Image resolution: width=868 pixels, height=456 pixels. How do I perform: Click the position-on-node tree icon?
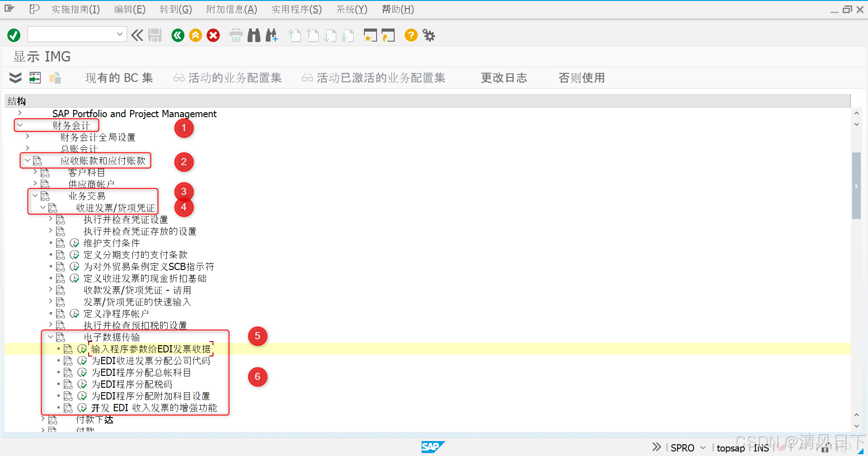point(35,78)
